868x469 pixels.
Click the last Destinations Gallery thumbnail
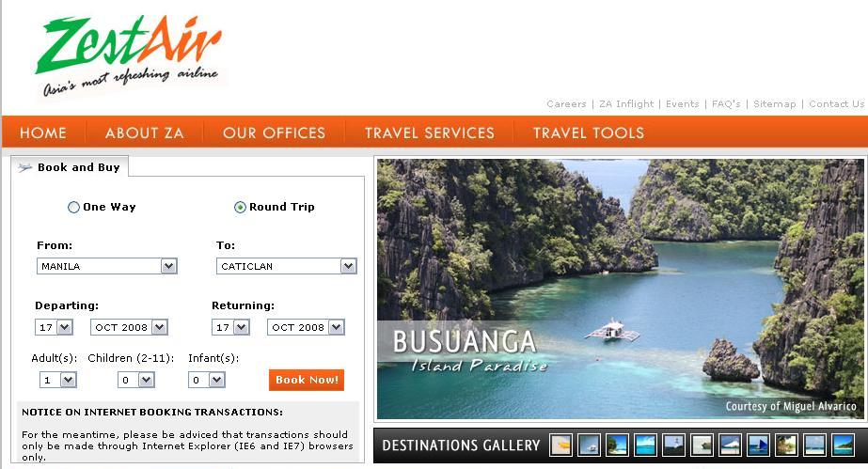pyautogui.click(x=844, y=446)
